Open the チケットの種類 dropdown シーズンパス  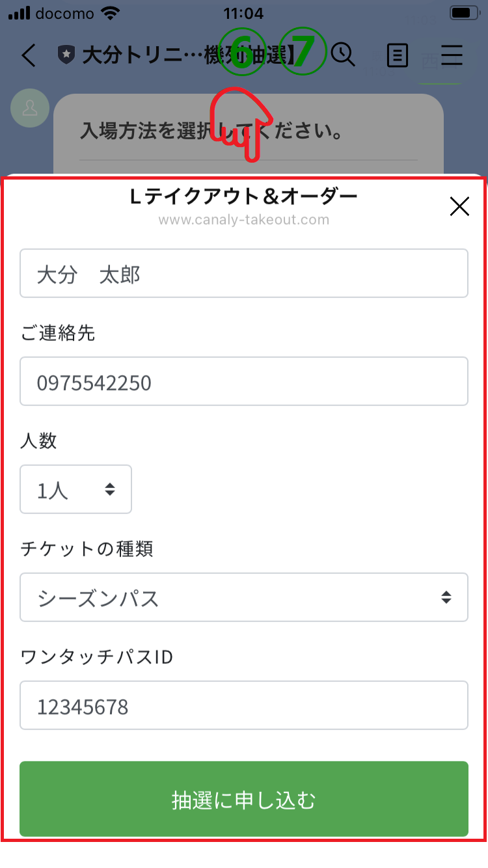tap(244, 597)
